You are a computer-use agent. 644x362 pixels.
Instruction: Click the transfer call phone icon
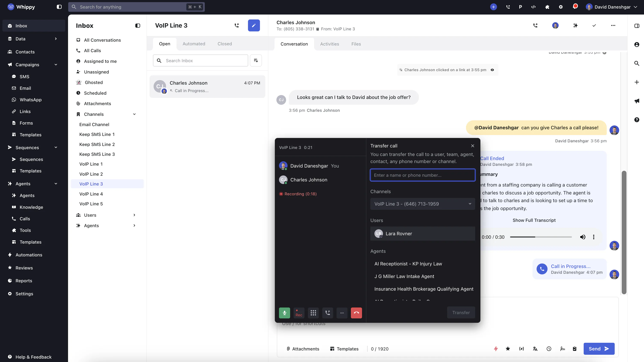(328, 313)
